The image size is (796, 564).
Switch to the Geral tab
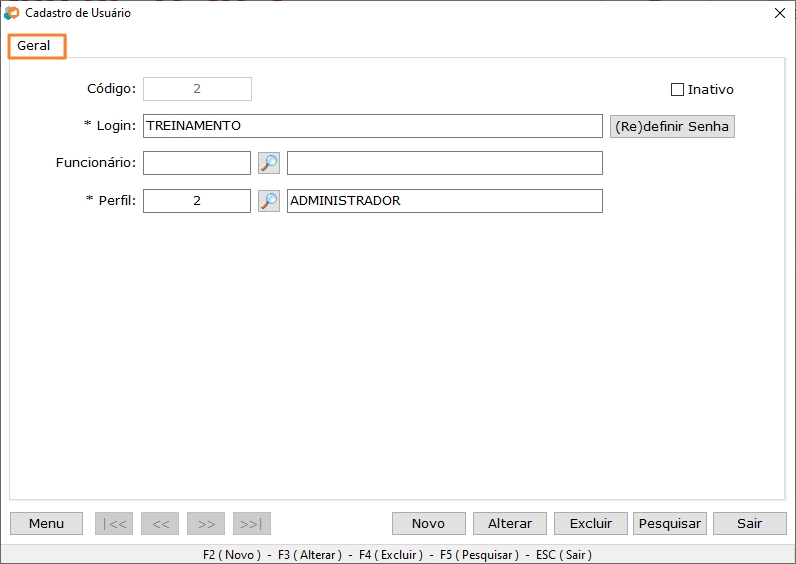pyautogui.click(x=34, y=46)
